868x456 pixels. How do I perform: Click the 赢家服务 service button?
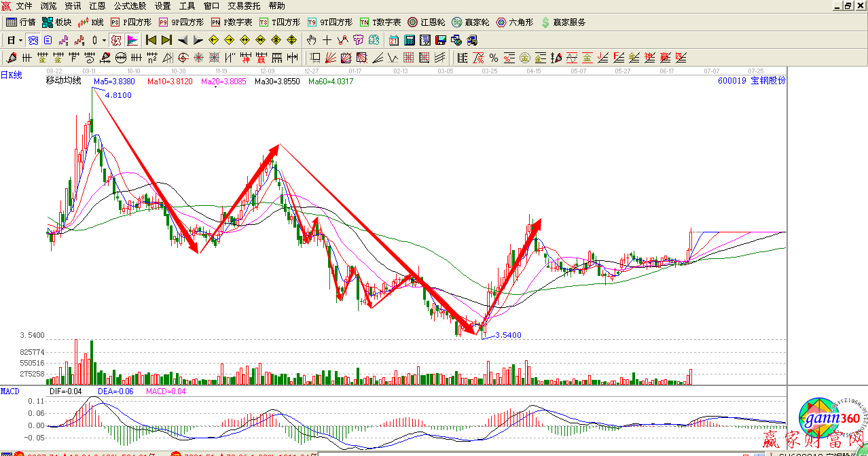(x=563, y=22)
